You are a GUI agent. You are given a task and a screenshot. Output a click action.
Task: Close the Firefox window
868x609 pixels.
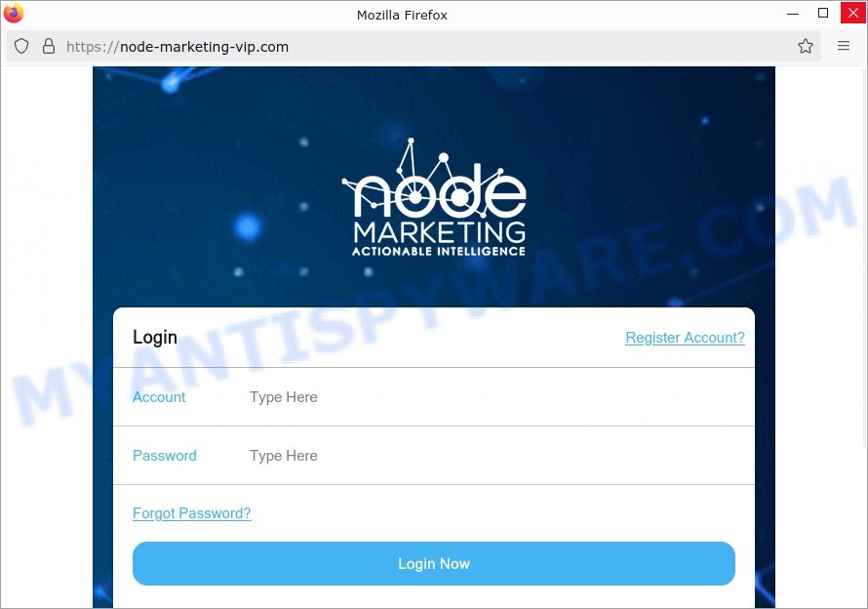pos(853,13)
